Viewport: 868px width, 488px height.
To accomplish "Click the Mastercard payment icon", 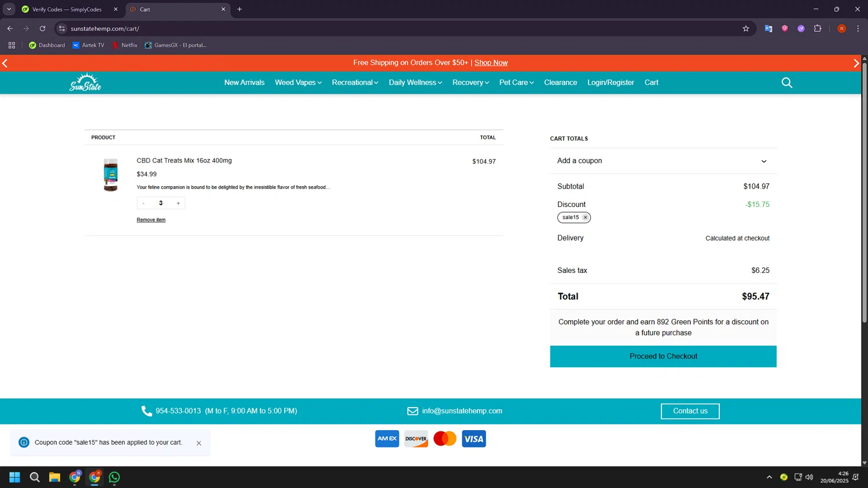I will 445,439.
